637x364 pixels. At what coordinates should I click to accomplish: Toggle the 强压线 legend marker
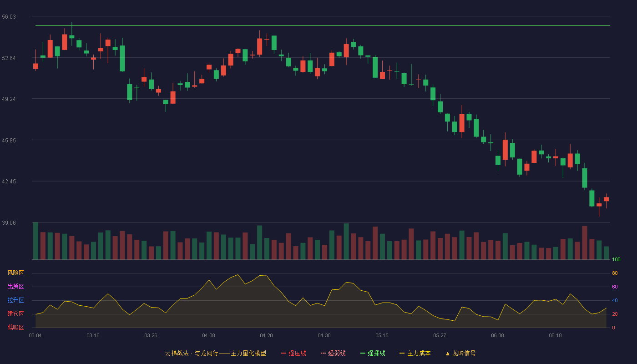(x=283, y=353)
